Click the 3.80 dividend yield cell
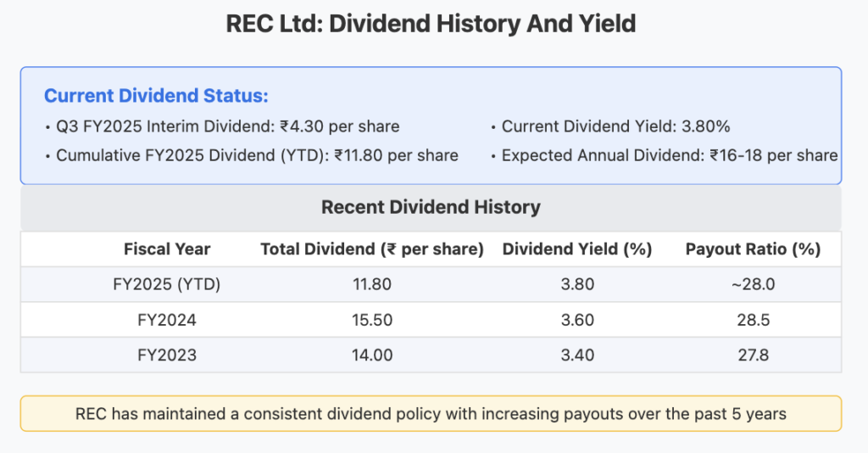This screenshot has width=868, height=453. [577, 285]
